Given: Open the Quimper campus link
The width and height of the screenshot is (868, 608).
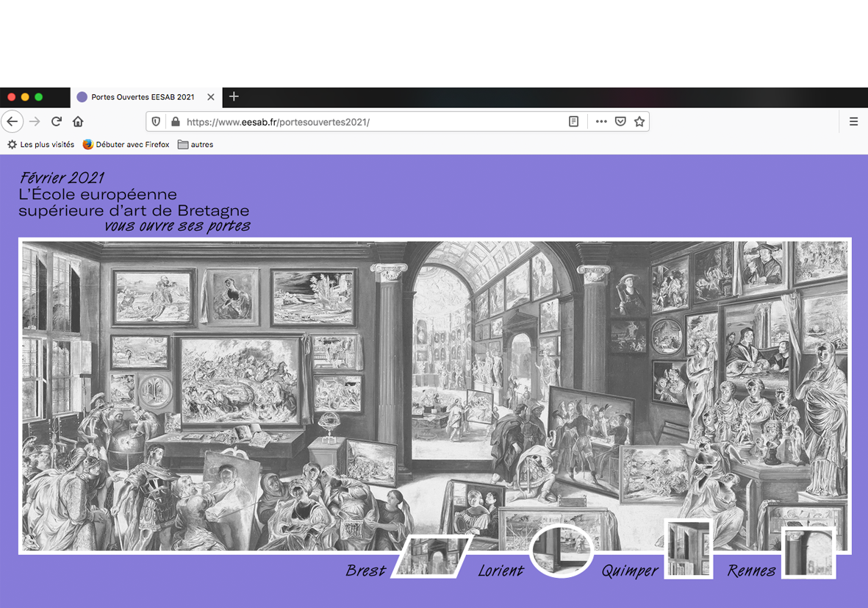Looking at the screenshot, I should (630, 571).
